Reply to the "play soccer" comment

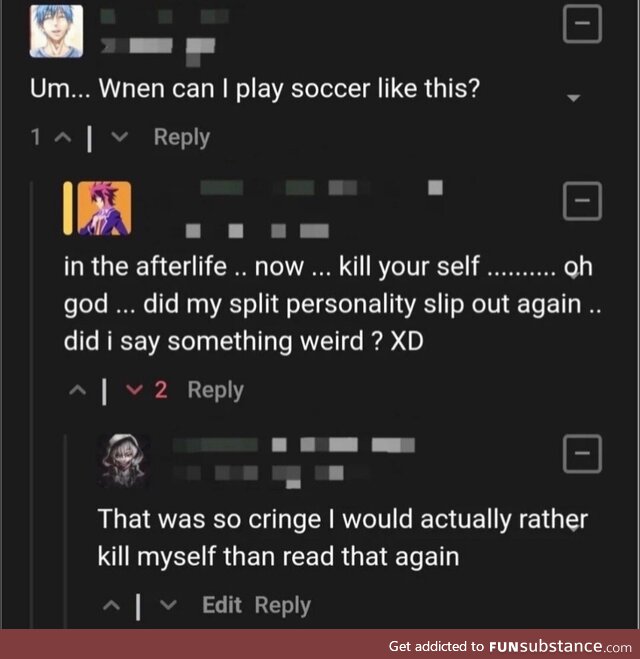pyautogui.click(x=181, y=137)
